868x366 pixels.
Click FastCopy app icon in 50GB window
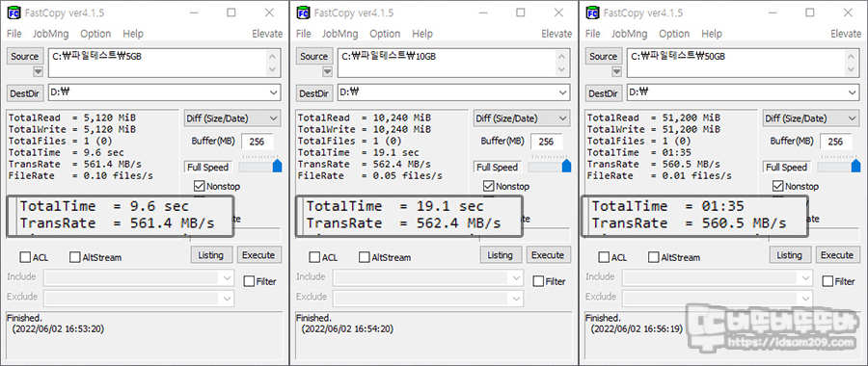(x=593, y=13)
